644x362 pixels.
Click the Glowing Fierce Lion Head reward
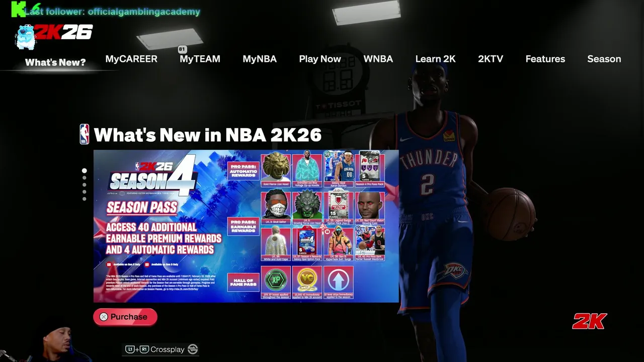(x=307, y=207)
